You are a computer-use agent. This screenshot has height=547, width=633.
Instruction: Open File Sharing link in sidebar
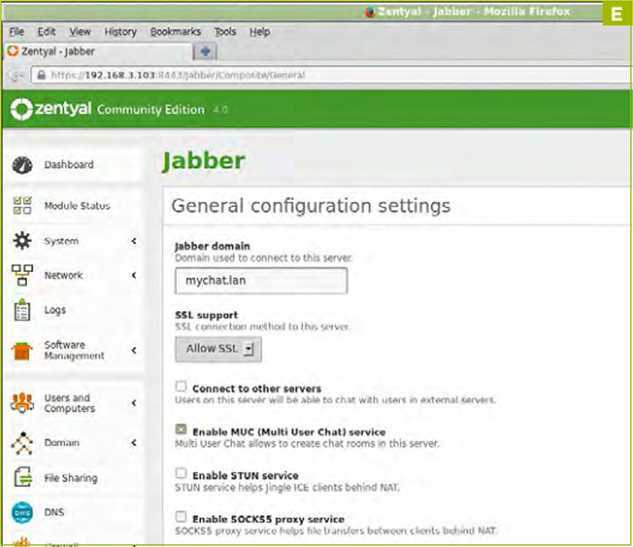pos(71,478)
